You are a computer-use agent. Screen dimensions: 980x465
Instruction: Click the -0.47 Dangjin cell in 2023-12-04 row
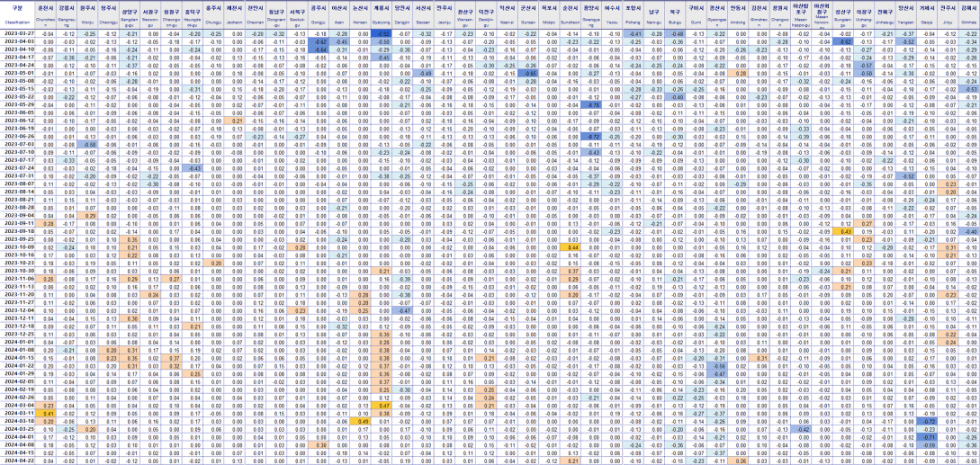[404, 310]
